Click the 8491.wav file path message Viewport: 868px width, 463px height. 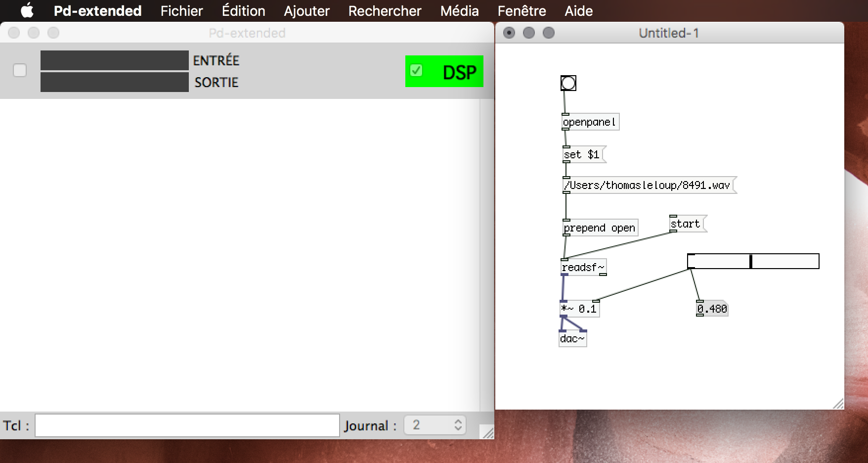pyautogui.click(x=648, y=185)
